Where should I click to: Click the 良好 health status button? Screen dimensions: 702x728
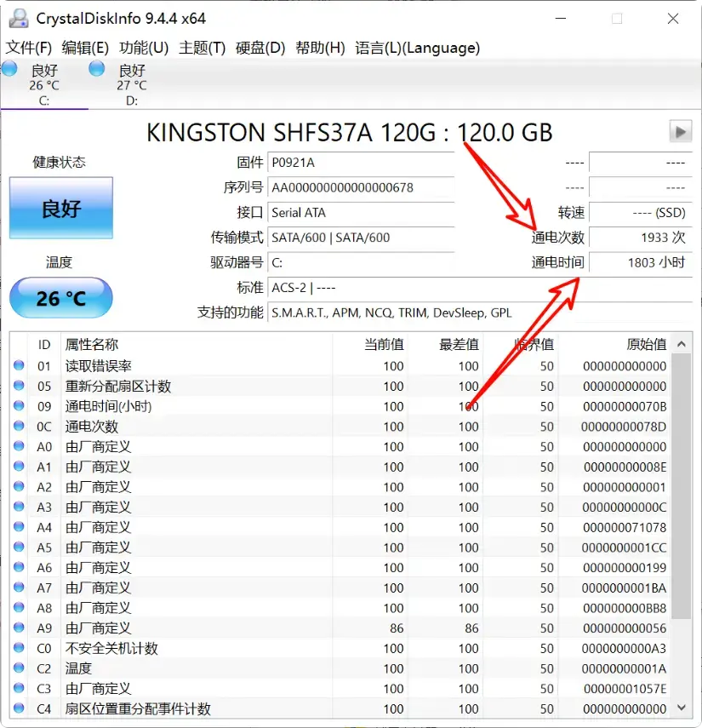60,208
